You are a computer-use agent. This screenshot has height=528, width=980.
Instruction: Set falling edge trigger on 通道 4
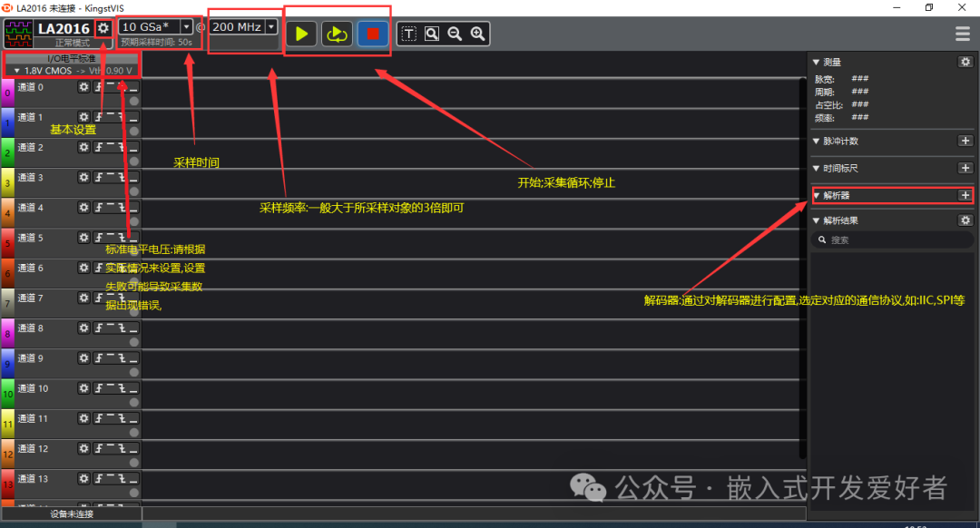point(122,207)
